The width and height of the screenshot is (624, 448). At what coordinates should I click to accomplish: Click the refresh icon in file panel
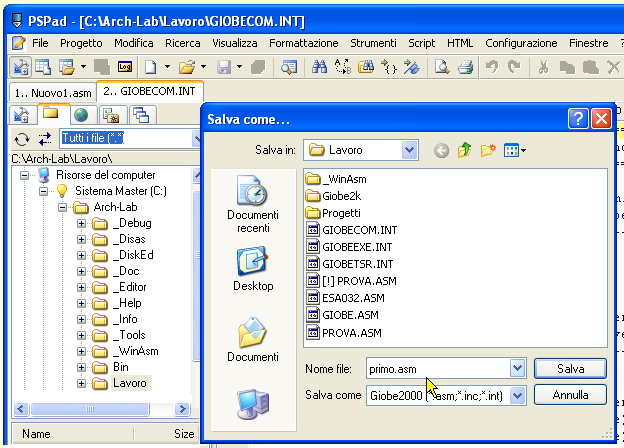click(21, 138)
